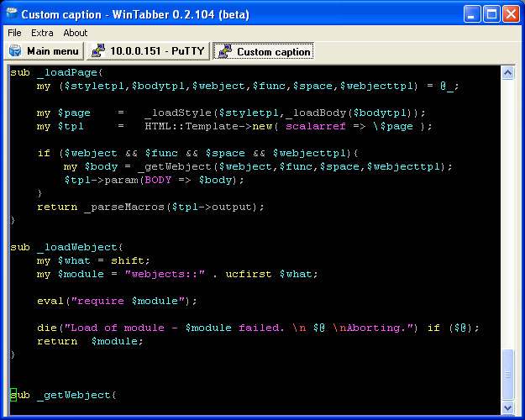Close the WinTabber window
The image size is (525, 420).
[x=512, y=14]
